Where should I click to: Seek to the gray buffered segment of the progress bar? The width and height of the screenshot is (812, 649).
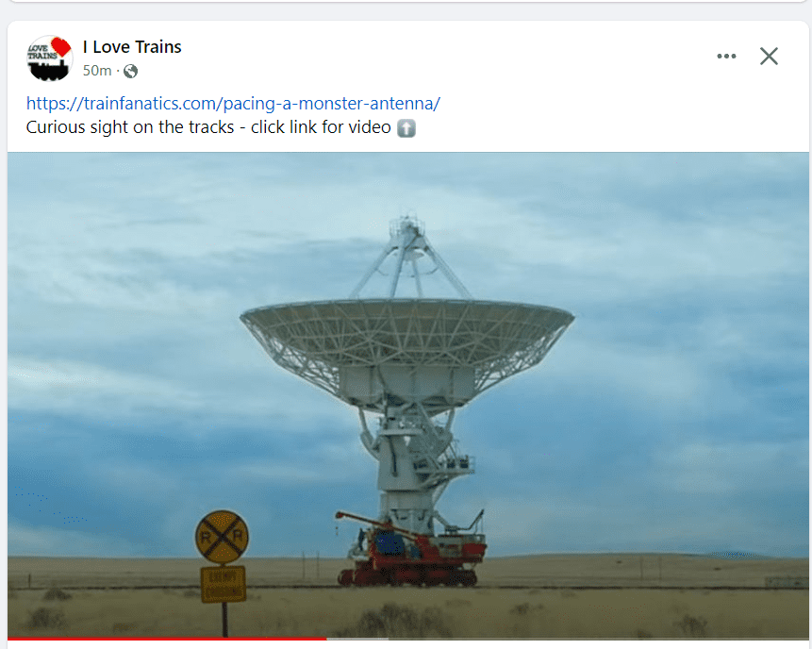(357, 639)
